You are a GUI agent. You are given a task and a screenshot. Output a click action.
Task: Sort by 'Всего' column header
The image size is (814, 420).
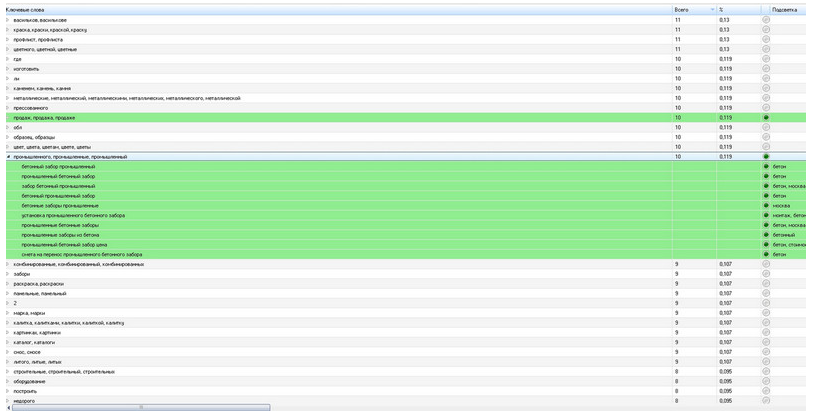coord(693,9)
